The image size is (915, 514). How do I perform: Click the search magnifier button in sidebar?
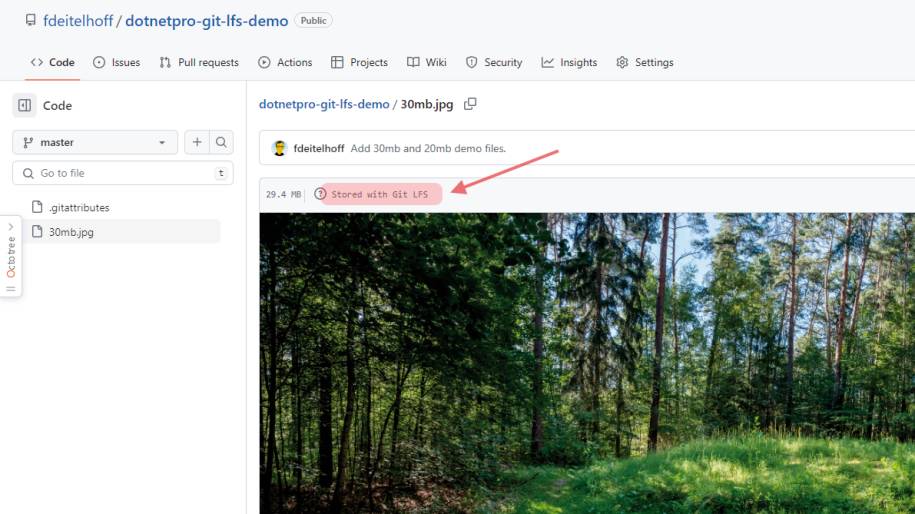click(x=221, y=142)
